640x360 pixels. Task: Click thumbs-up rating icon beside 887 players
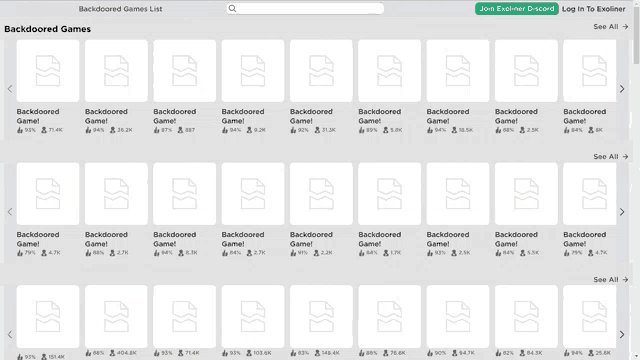[157, 130]
